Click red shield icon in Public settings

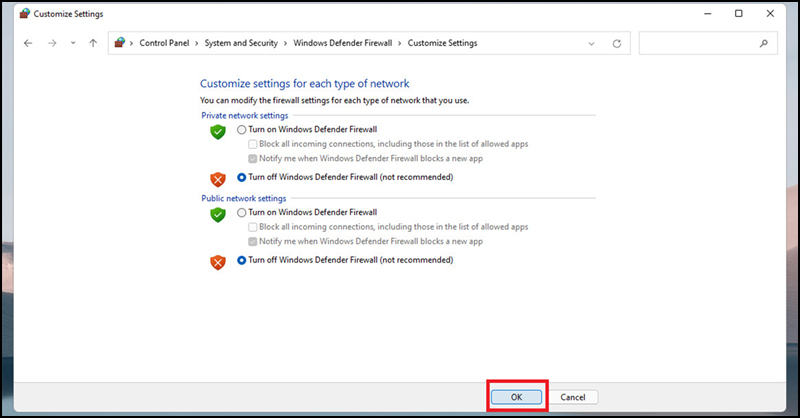(218, 262)
